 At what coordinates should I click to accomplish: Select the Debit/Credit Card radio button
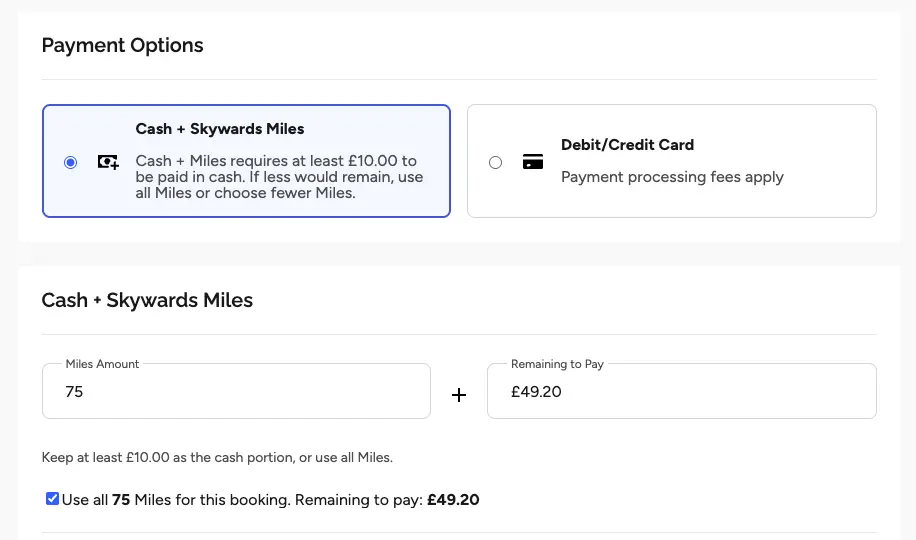click(x=495, y=162)
